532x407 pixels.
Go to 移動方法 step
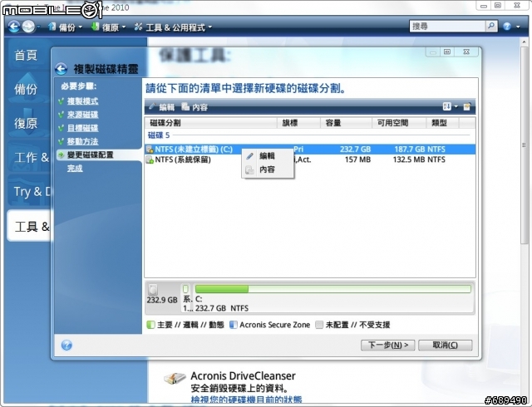(82, 141)
